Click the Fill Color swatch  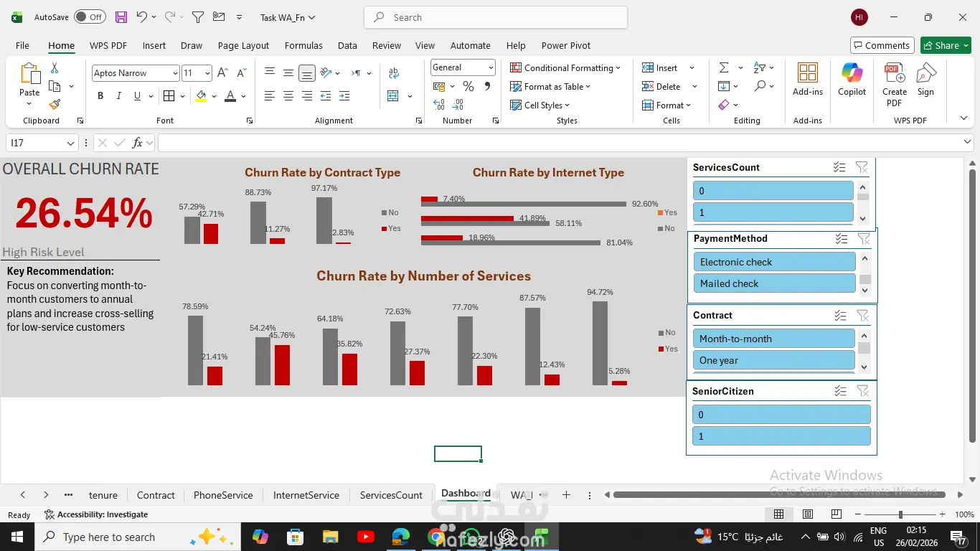click(201, 96)
